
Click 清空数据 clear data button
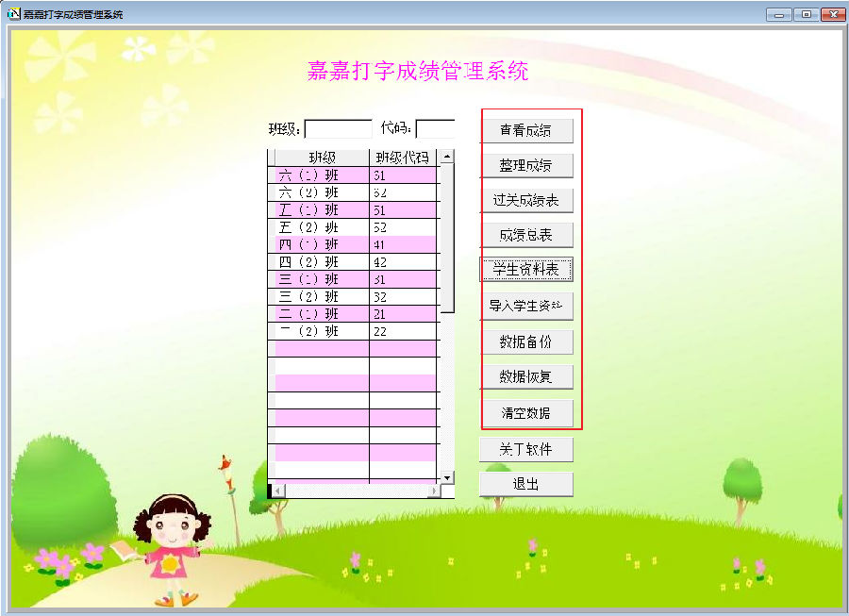(526, 413)
